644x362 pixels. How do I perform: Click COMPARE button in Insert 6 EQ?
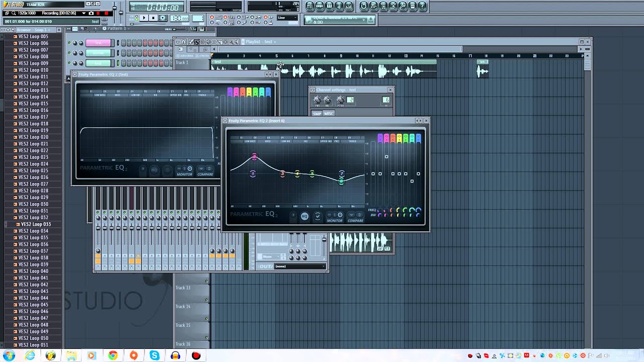[355, 217]
